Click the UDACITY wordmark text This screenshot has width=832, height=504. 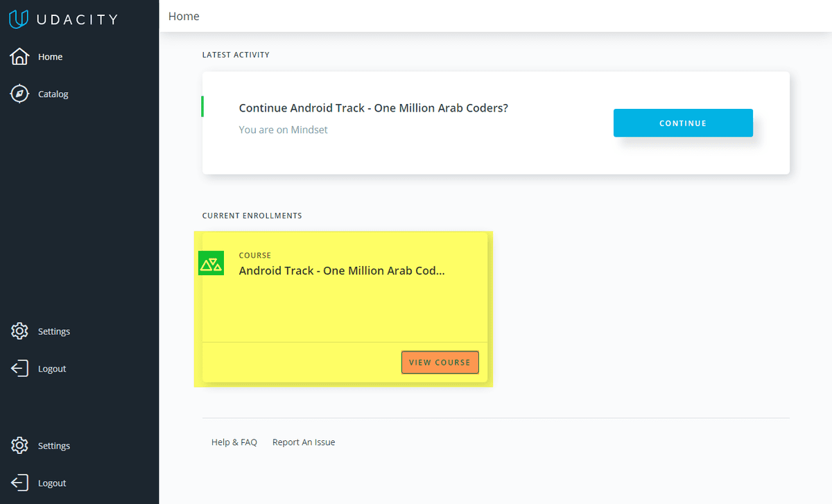tap(78, 18)
